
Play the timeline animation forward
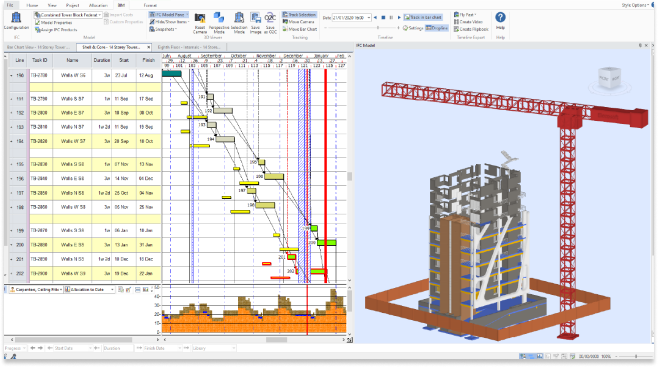[x=399, y=18]
